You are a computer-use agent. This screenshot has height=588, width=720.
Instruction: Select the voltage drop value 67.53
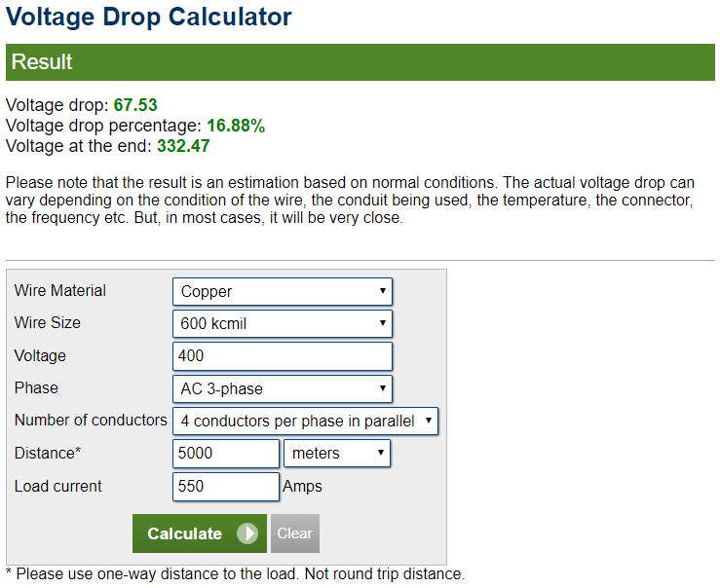[135, 105]
